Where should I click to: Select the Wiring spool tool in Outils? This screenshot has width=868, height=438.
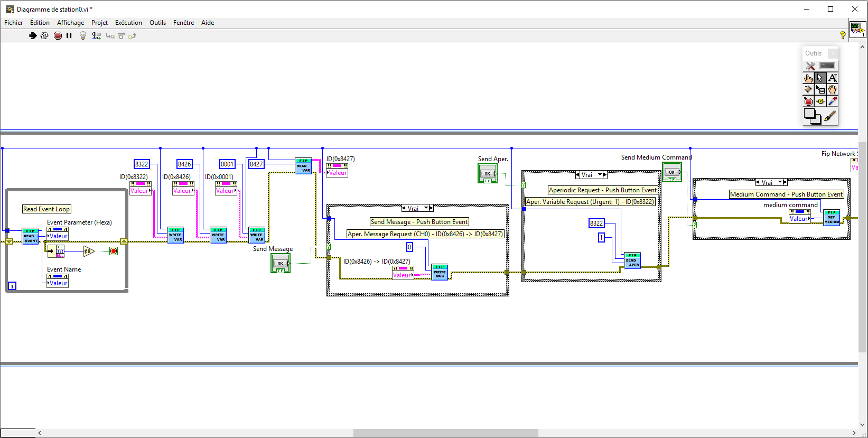click(808, 90)
